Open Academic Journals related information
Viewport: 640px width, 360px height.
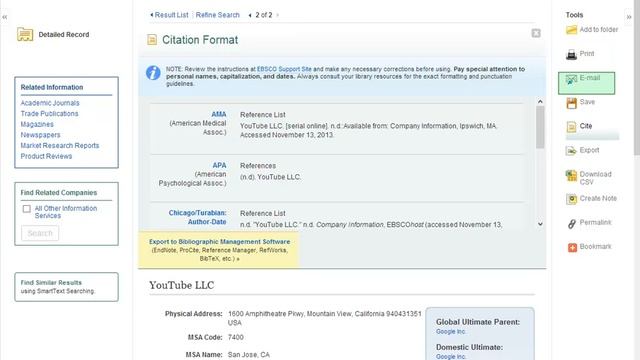point(50,103)
